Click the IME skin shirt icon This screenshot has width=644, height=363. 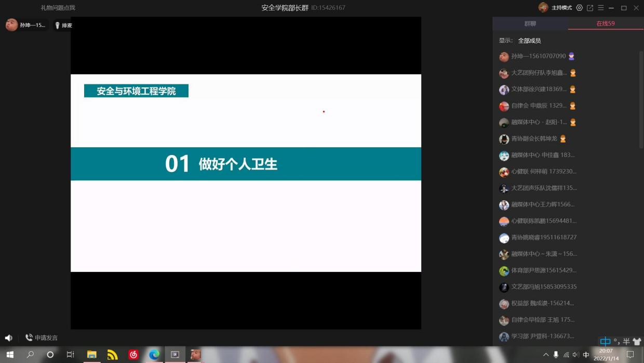coord(637,342)
